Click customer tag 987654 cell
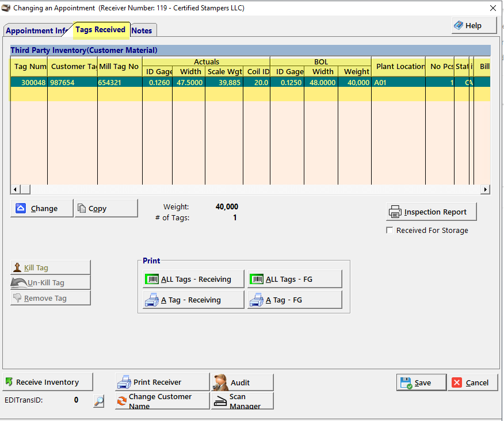Viewport: 504px width, 421px height. pyautogui.click(x=72, y=82)
